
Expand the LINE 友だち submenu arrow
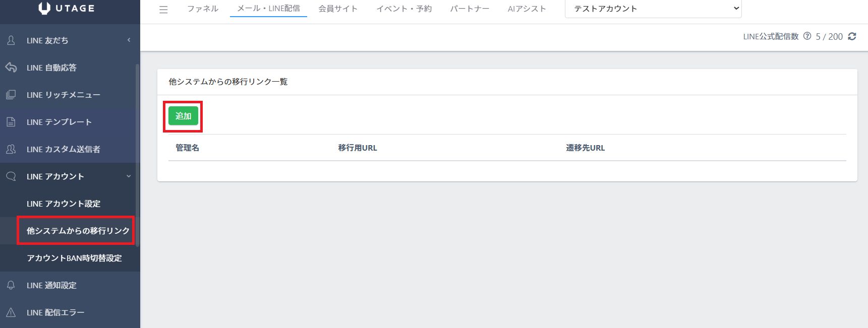pyautogui.click(x=129, y=40)
